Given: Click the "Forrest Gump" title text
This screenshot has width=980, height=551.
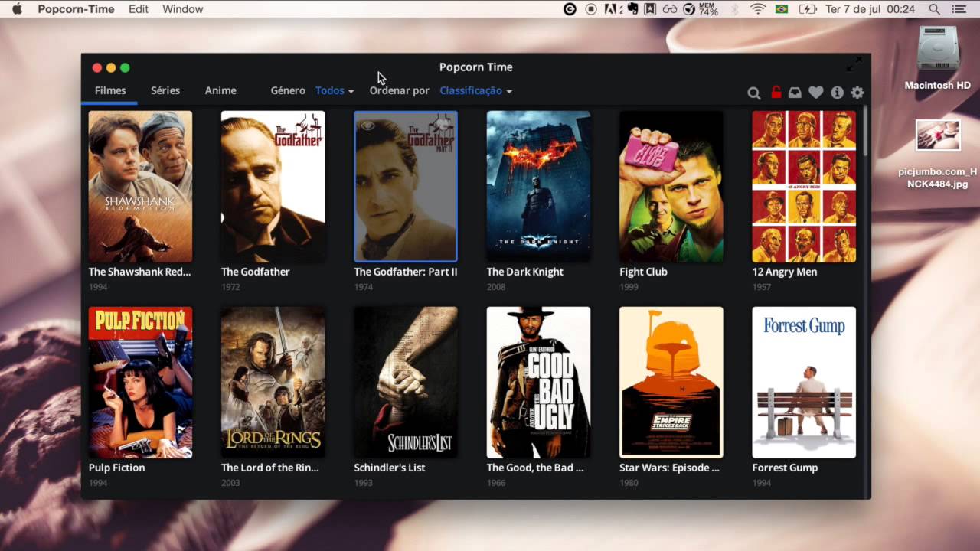Looking at the screenshot, I should [785, 468].
